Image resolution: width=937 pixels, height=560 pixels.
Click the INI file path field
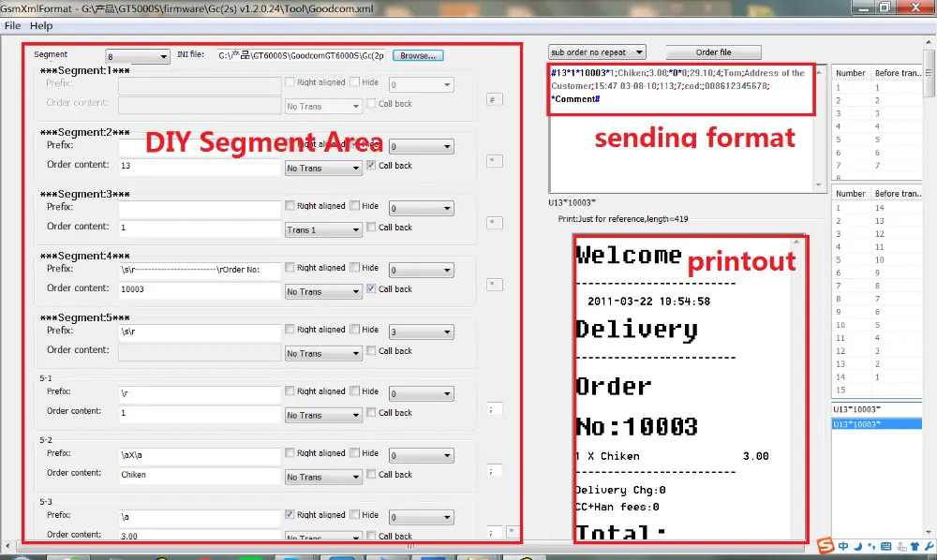[x=301, y=55]
